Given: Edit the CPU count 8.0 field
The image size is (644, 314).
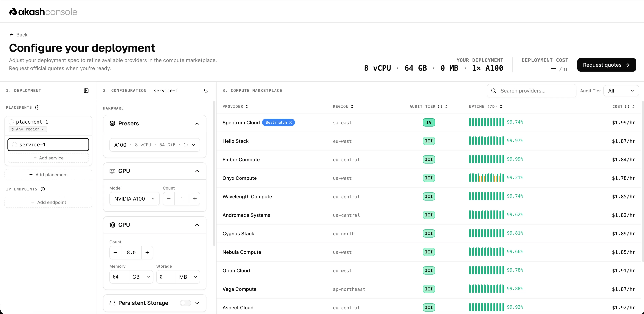Looking at the screenshot, I should pos(131,252).
